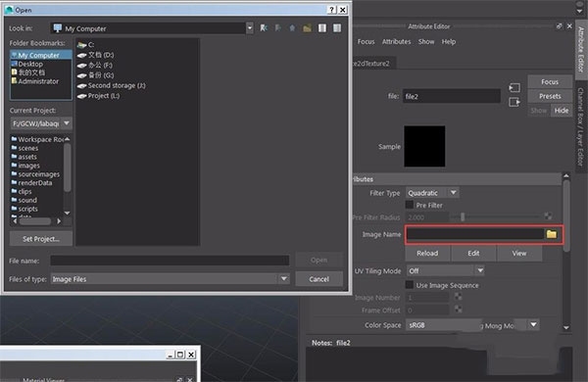
Task: Select the sound project folder
Action: (24, 200)
